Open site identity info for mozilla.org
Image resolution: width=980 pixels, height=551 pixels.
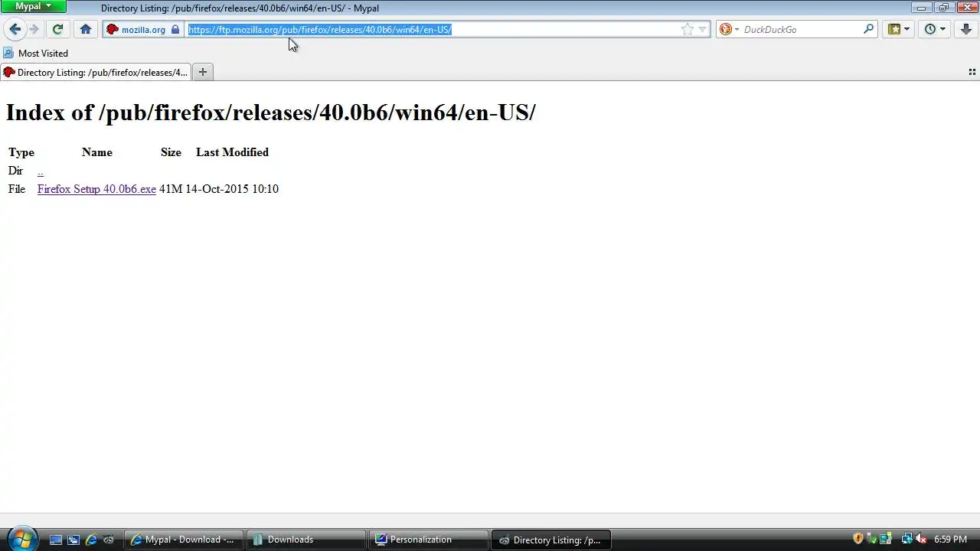point(143,29)
